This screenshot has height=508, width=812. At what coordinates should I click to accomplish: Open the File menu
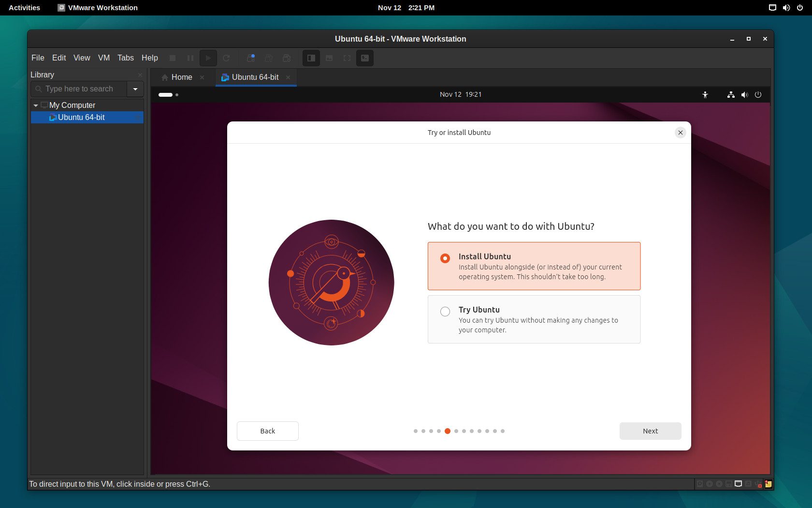pos(38,58)
